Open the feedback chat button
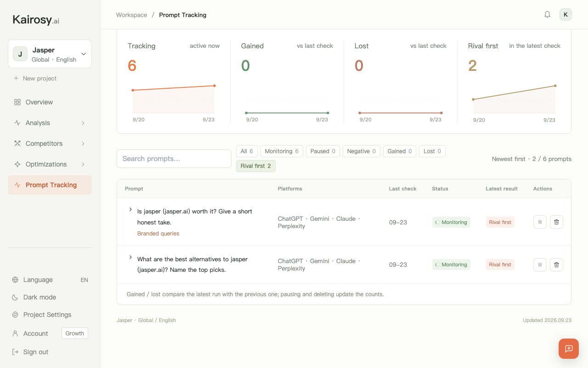588x368 pixels. coord(569,349)
